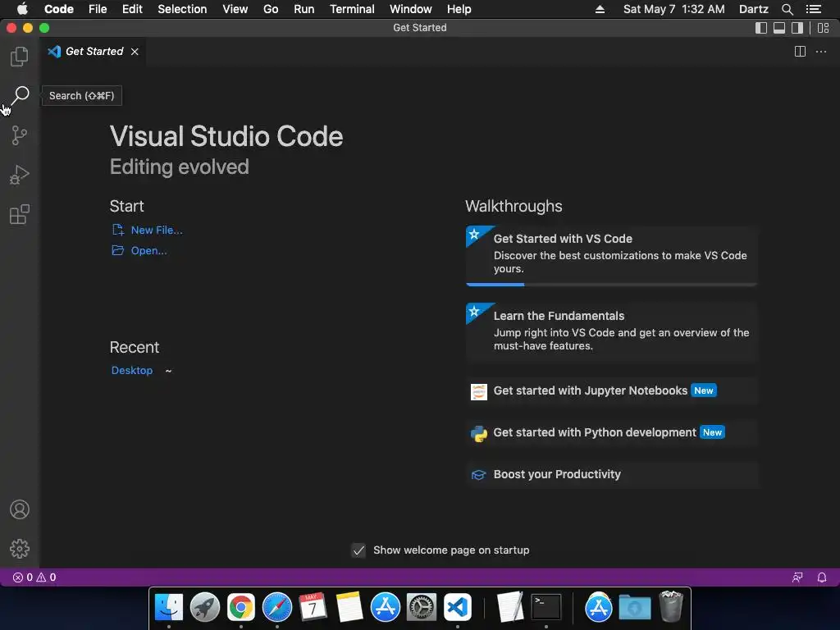Open the Search view in activity bar
The height and width of the screenshot is (630, 840).
[x=20, y=96]
